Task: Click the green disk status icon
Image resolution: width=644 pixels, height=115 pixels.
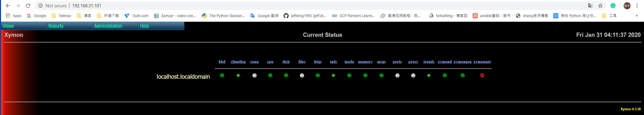Action: point(286,75)
